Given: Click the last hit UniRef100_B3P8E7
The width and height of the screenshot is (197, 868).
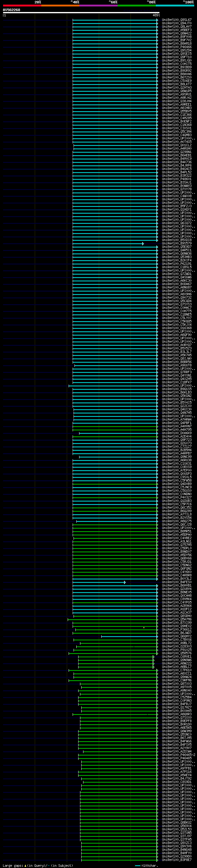Looking at the screenshot, I should point(177,860).
